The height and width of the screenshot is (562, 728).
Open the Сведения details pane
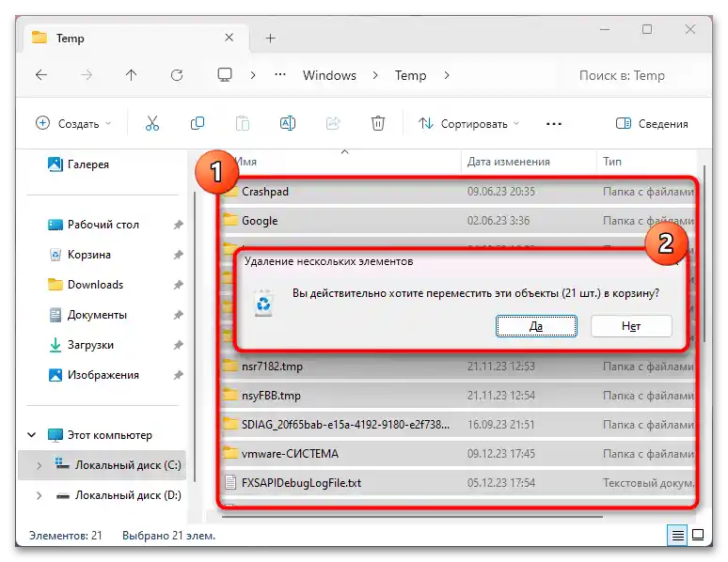pos(652,123)
